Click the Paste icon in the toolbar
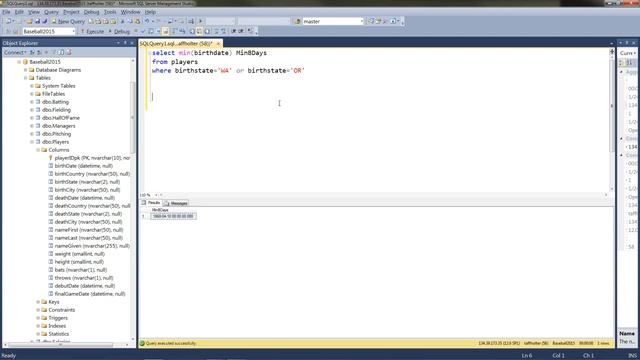 coord(138,21)
